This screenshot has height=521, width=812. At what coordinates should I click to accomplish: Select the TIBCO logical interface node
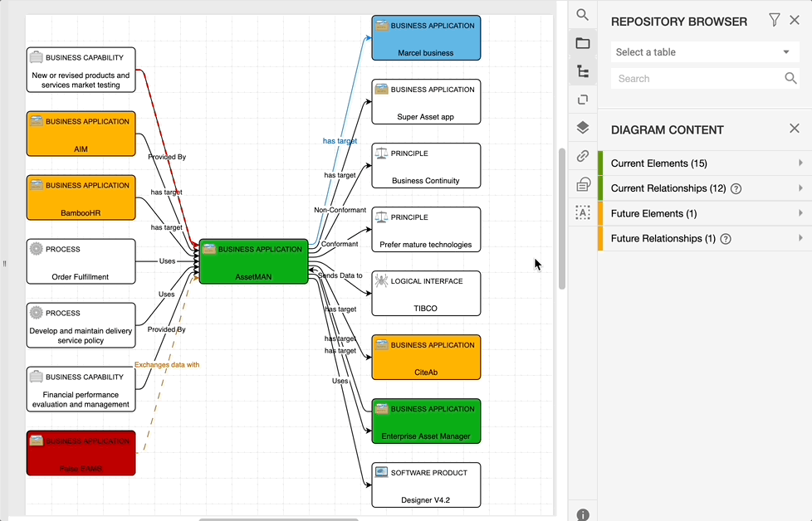(426, 294)
